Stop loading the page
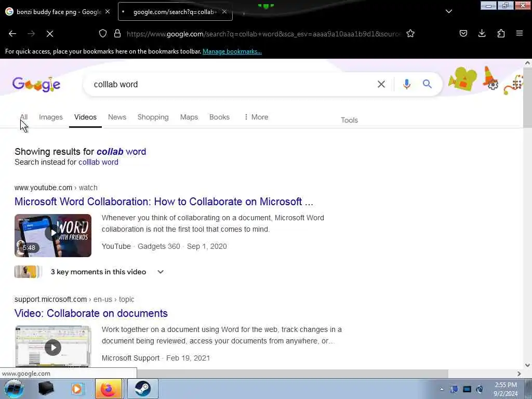This screenshot has height=399, width=532. point(50,34)
